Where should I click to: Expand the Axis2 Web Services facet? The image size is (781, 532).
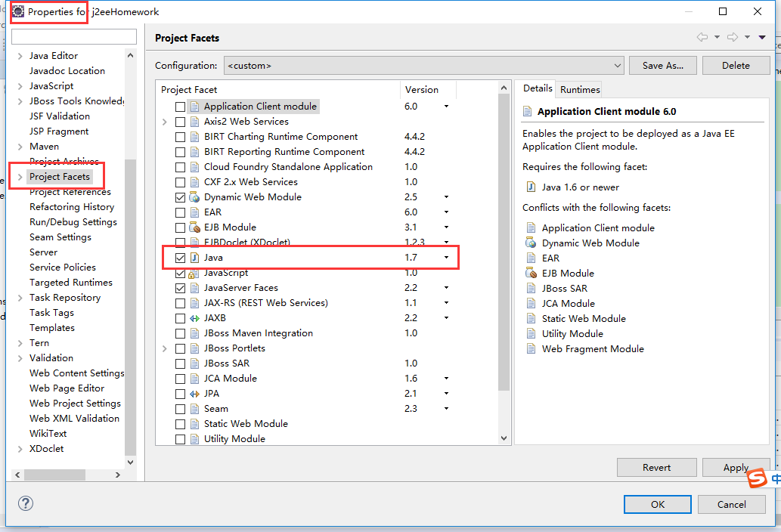click(165, 122)
